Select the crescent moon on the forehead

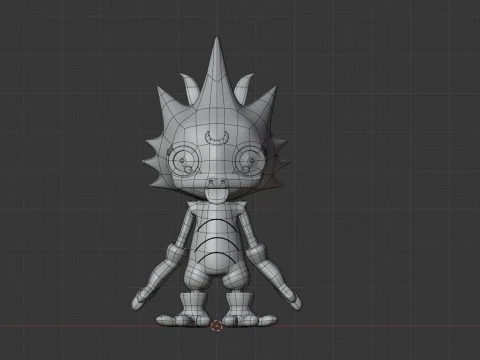[217, 137]
